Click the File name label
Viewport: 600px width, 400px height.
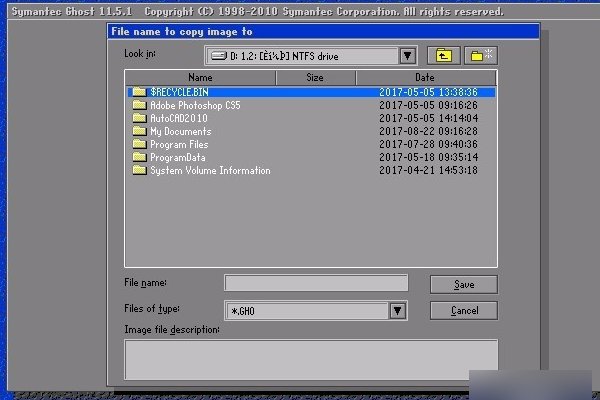click(145, 283)
